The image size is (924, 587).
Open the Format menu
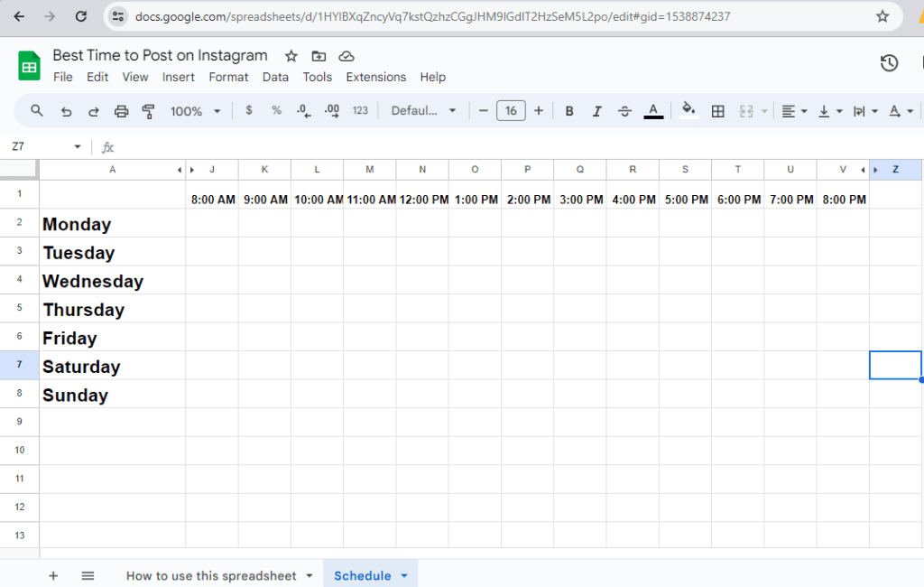[x=228, y=77]
